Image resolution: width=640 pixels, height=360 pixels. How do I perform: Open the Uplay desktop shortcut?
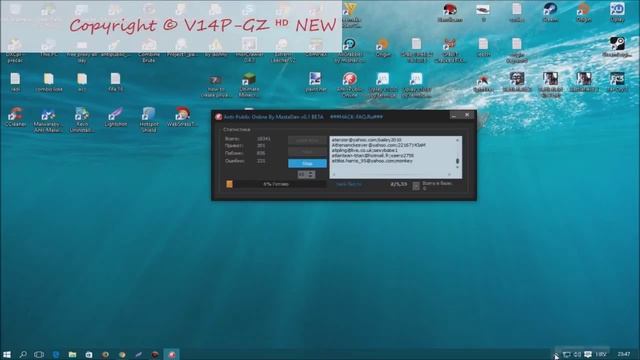(617, 12)
